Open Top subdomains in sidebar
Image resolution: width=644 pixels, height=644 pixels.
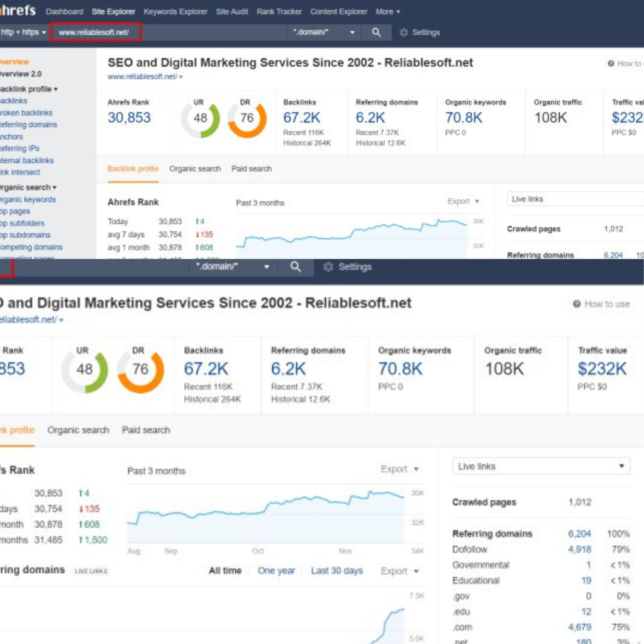click(x=25, y=235)
